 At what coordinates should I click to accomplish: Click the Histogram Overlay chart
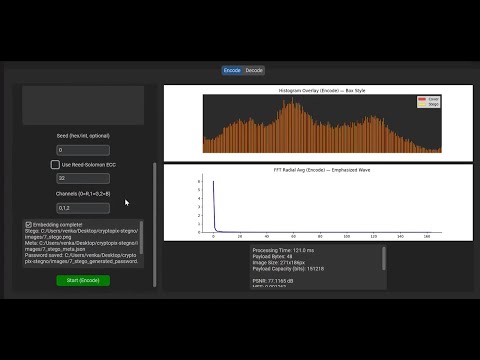click(322, 124)
